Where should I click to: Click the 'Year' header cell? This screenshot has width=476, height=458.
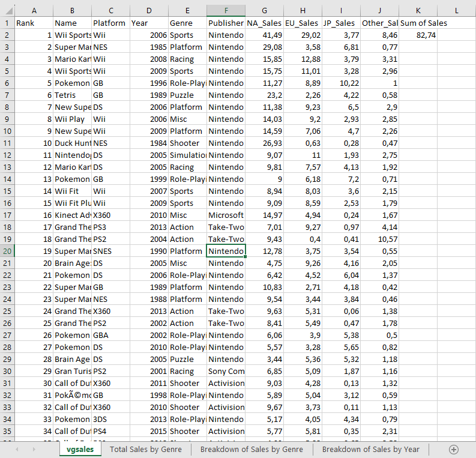tap(149, 23)
